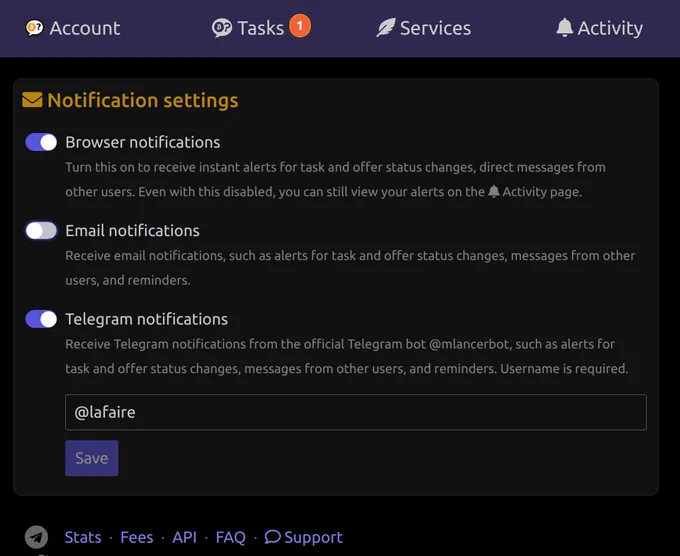Click the Tasks chat bubble icon
Screen dimensions: 680x556
point(222,28)
